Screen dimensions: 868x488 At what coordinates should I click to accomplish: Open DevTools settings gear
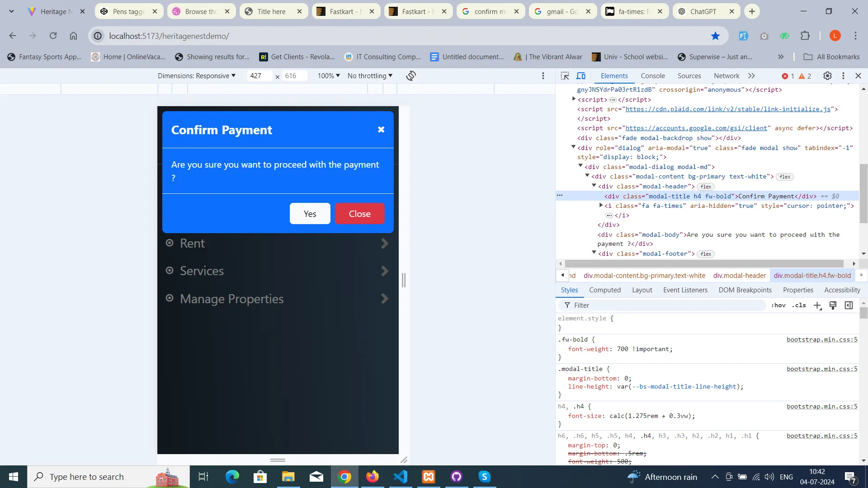point(827,76)
